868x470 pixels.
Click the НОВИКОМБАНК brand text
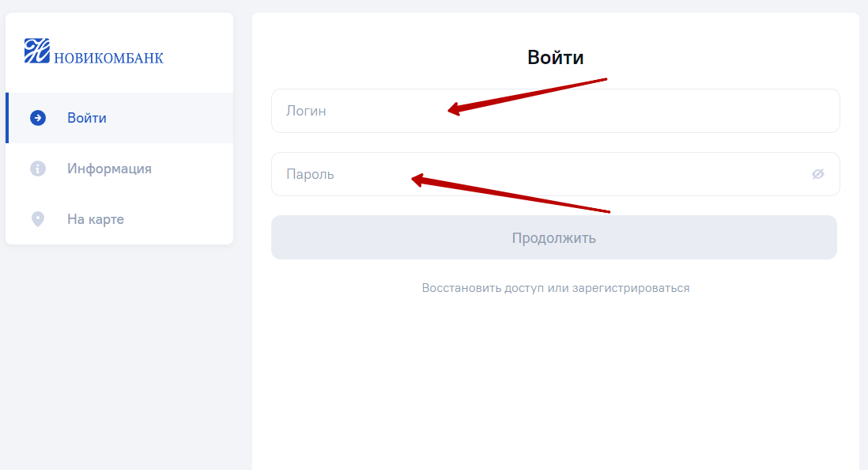pos(108,58)
